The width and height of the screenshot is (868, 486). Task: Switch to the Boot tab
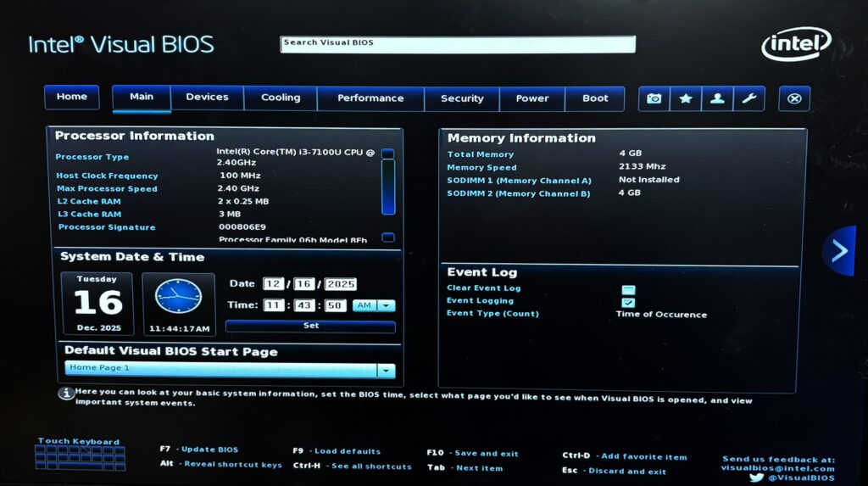[x=595, y=99]
